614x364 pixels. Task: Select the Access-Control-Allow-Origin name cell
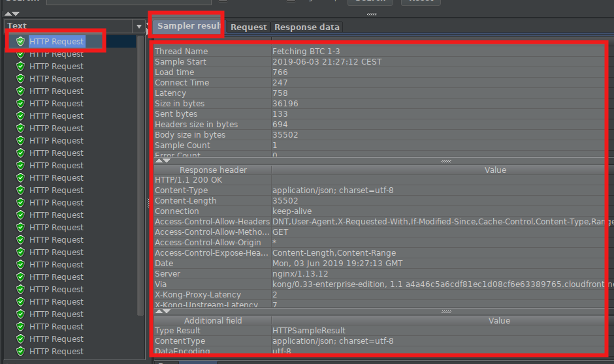pyautogui.click(x=213, y=243)
